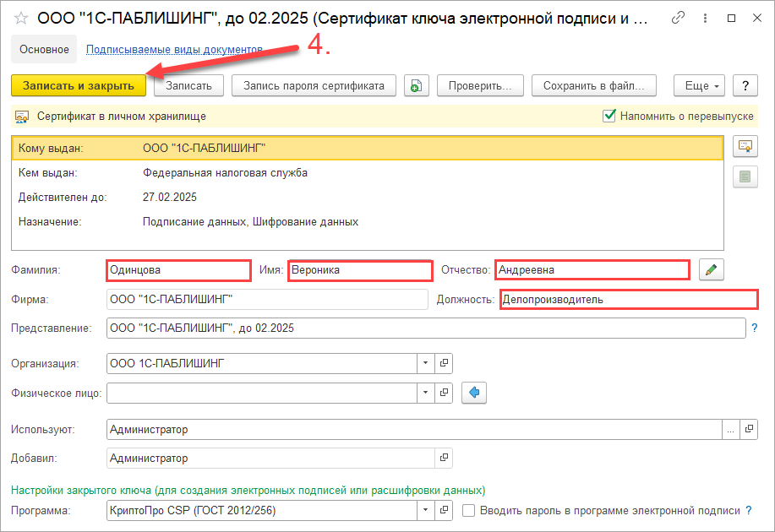Click Сохранить в файл... button

[x=594, y=86]
